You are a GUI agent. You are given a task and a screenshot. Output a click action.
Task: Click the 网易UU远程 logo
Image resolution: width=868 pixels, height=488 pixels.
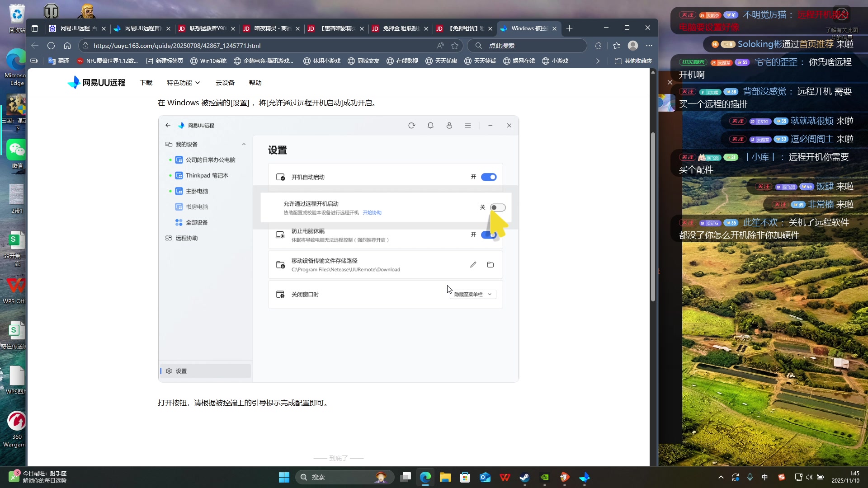(x=97, y=82)
